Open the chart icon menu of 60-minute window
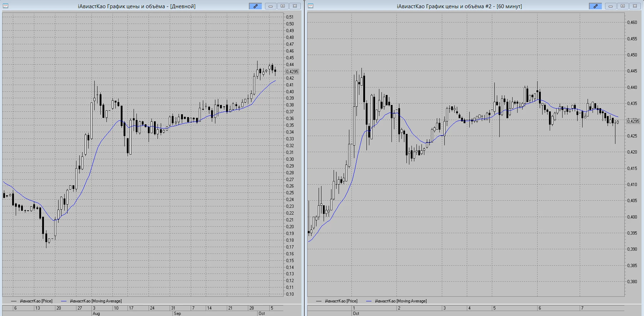The image size is (644, 316). (x=310, y=6)
